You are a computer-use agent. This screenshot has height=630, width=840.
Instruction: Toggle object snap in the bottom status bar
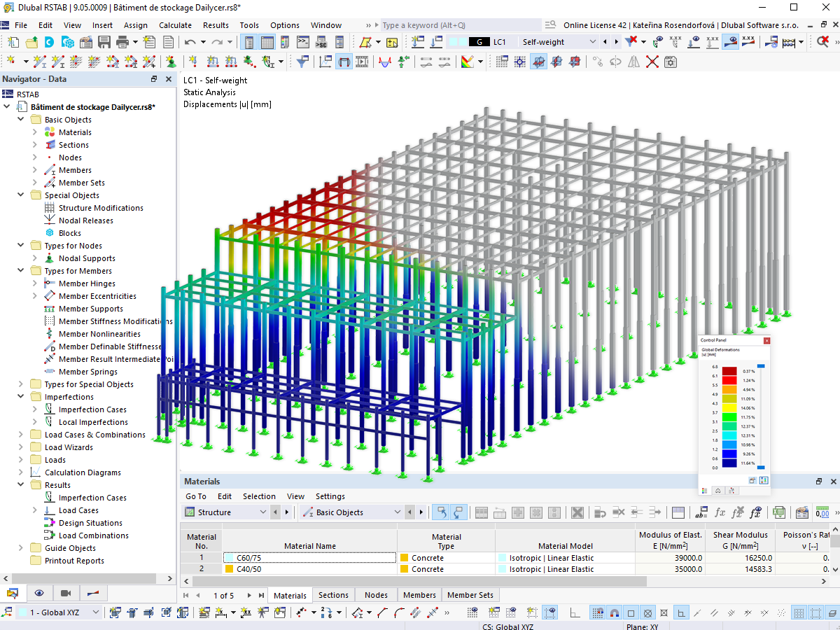tap(630, 612)
